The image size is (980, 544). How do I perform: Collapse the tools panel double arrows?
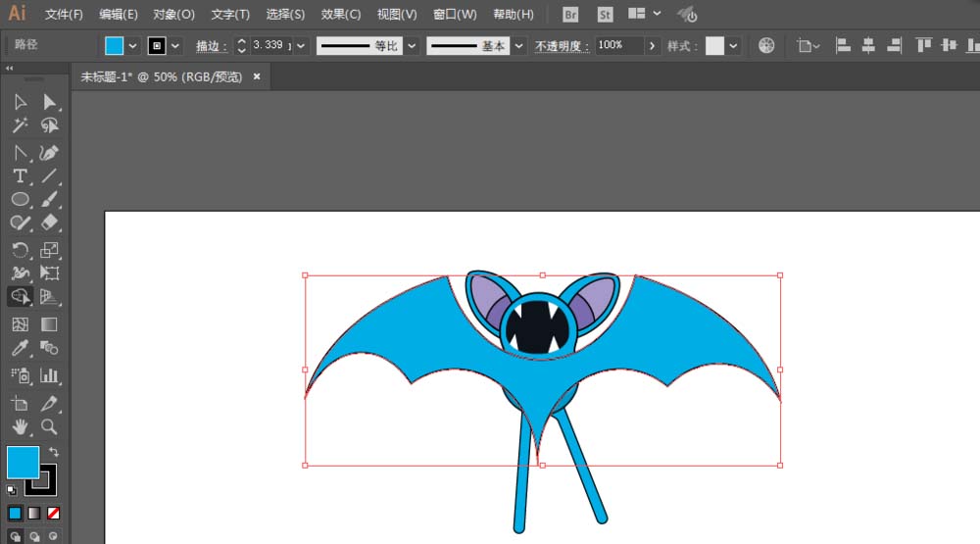coord(10,68)
